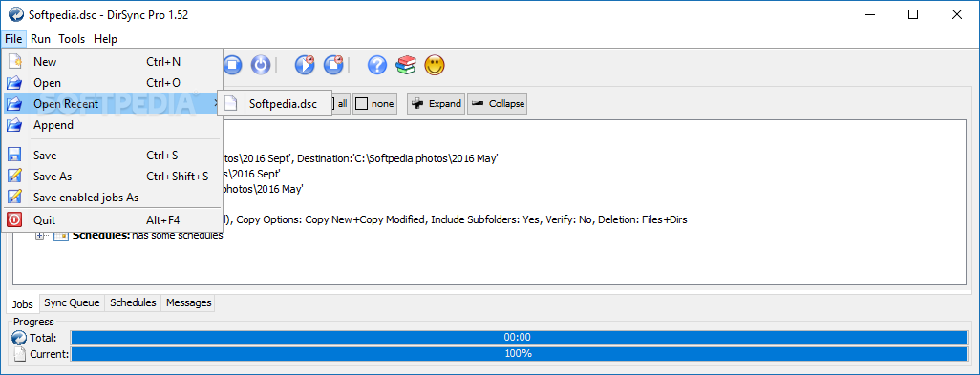The height and width of the screenshot is (375, 980).
Task: Choose Quit from the File menu
Action: 112,219
